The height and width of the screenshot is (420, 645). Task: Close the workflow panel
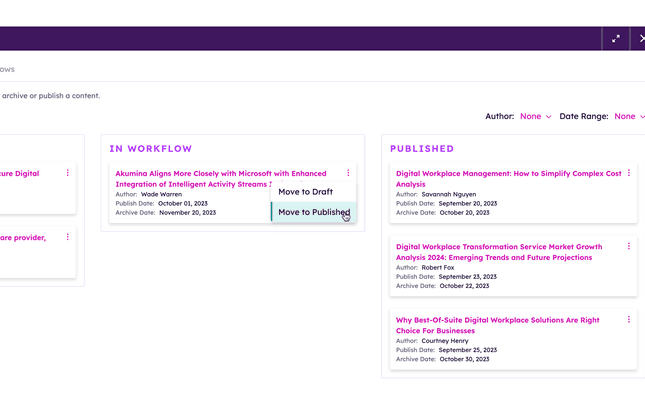[640, 39]
